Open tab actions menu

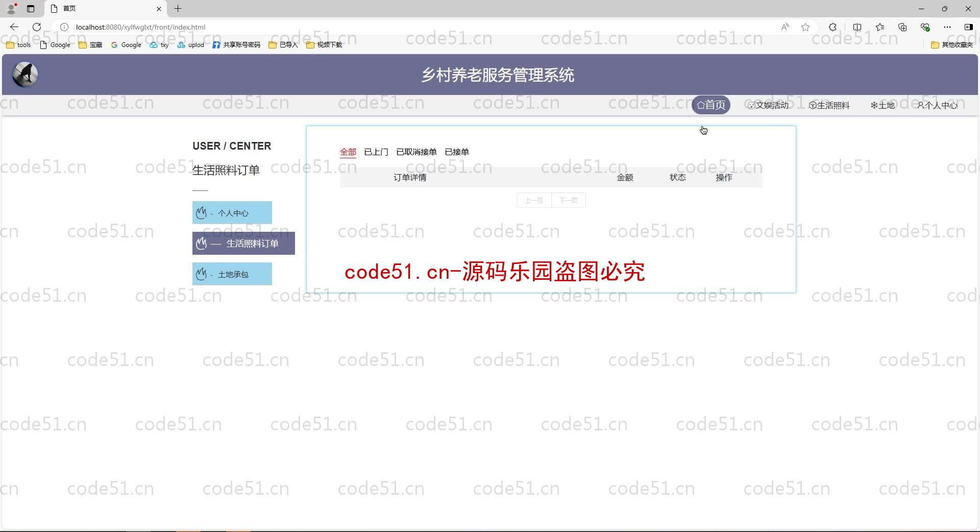(31, 9)
